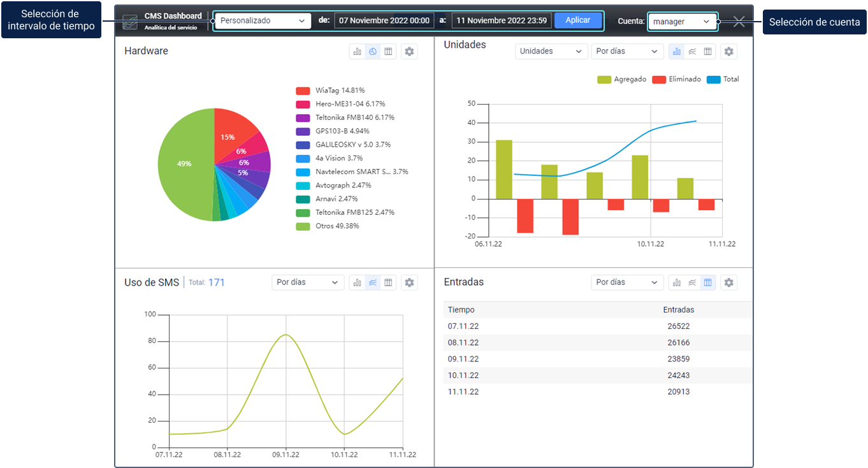Open Entradas panel gear settings
This screenshot has width=868, height=468.
coord(729,282)
